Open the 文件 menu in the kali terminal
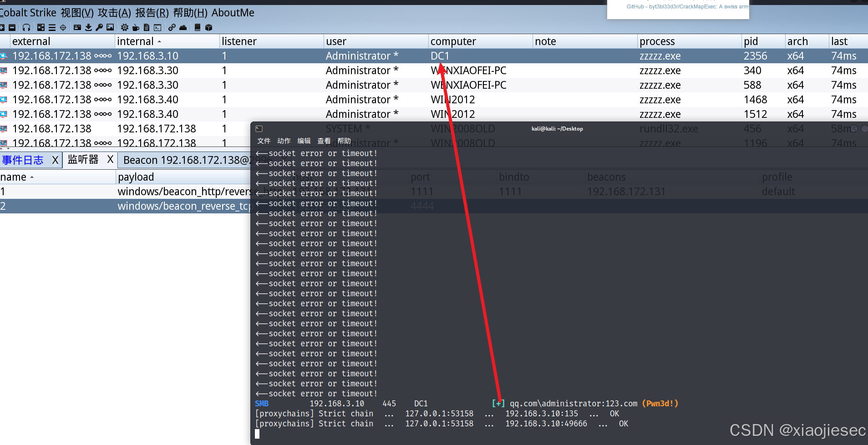 point(264,141)
